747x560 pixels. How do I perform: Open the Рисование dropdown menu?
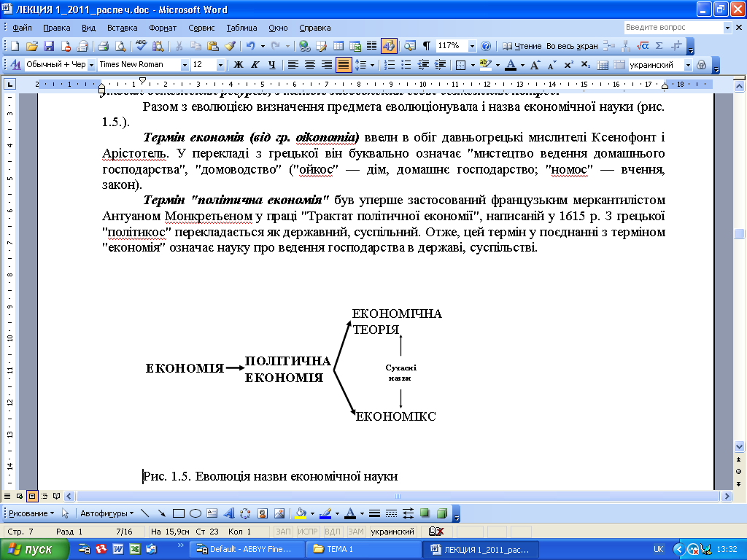31,513
